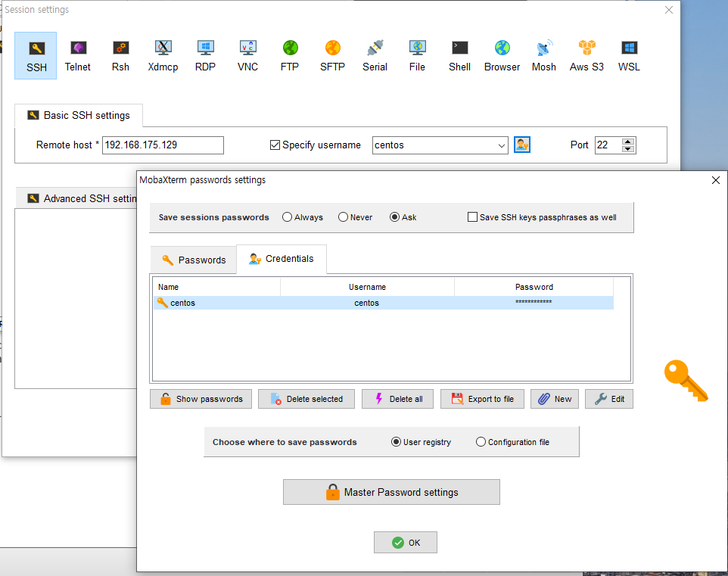Open Master Password settings
Image resolution: width=728 pixels, height=576 pixels.
pyautogui.click(x=391, y=492)
